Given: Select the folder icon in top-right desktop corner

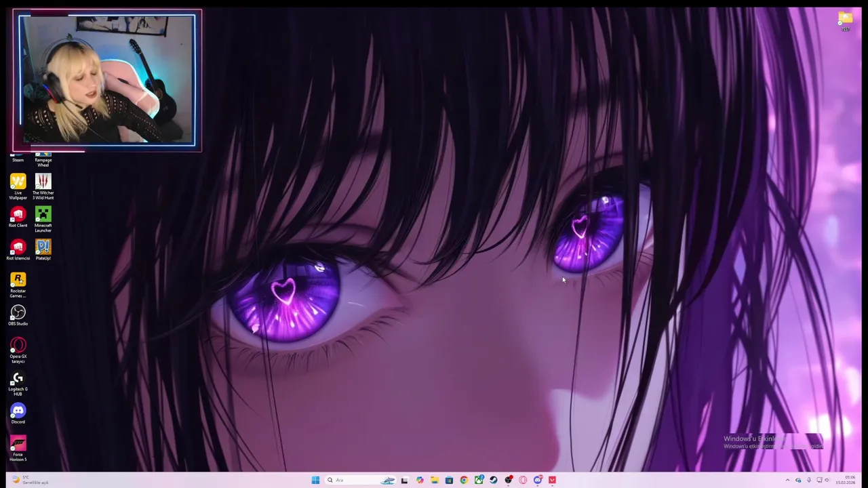Looking at the screenshot, I should [x=845, y=21].
